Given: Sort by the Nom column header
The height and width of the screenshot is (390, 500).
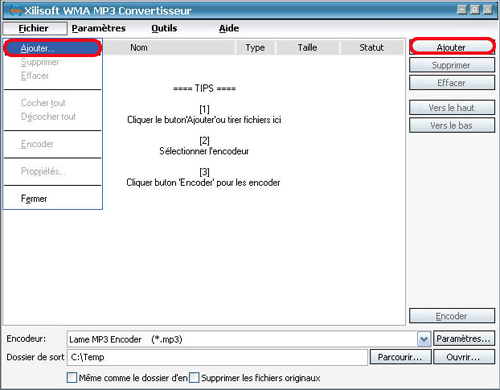Looking at the screenshot, I should (169, 48).
